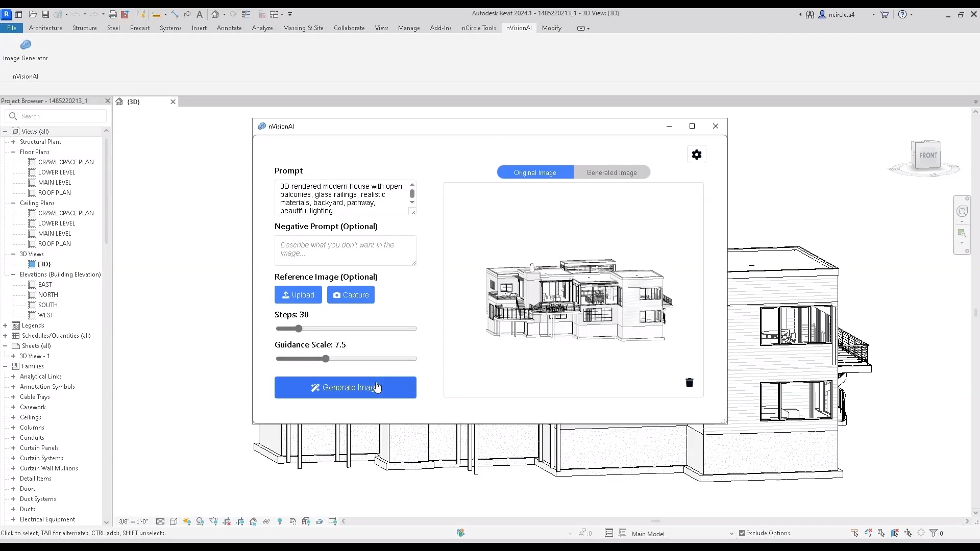Viewport: 980px width, 551px height.
Task: Click the Generate Image button
Action: click(345, 388)
